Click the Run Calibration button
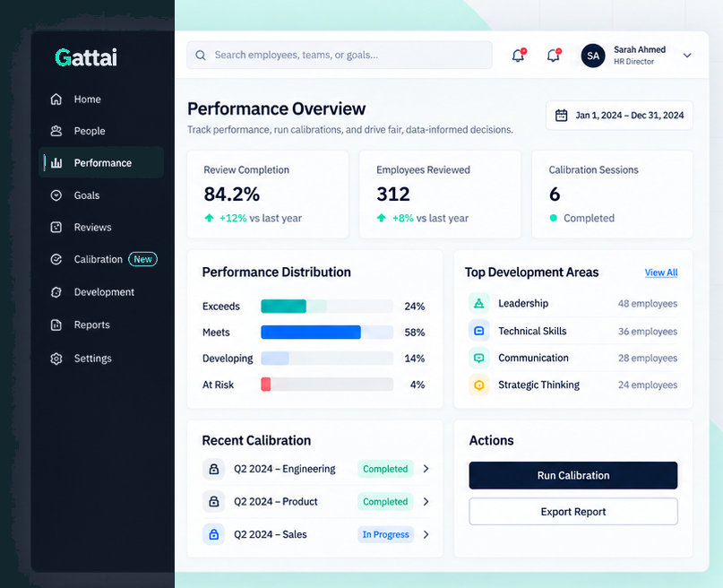 click(573, 475)
